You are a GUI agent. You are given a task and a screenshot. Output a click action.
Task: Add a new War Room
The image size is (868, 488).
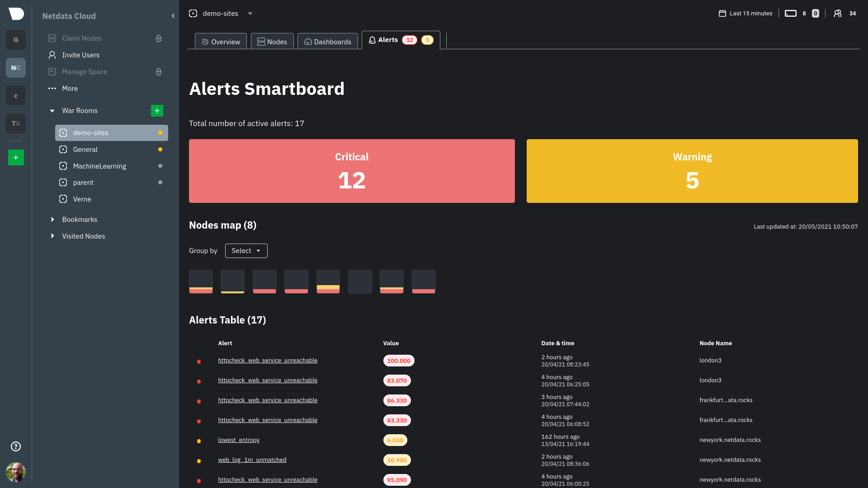point(157,111)
